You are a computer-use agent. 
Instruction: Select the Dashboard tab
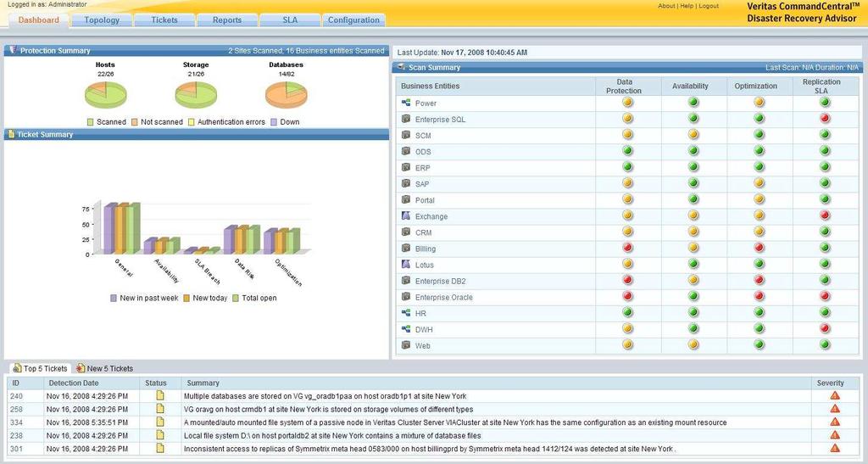pos(39,20)
